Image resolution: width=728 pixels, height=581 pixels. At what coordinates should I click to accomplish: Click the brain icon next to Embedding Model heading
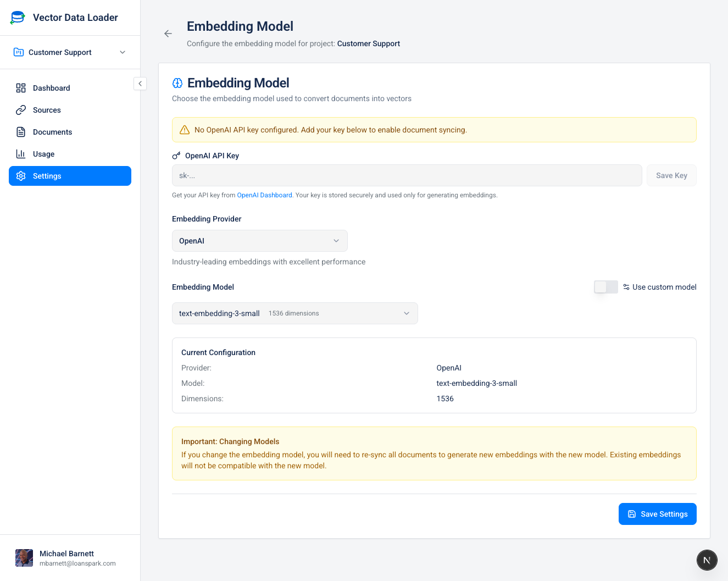(x=177, y=82)
